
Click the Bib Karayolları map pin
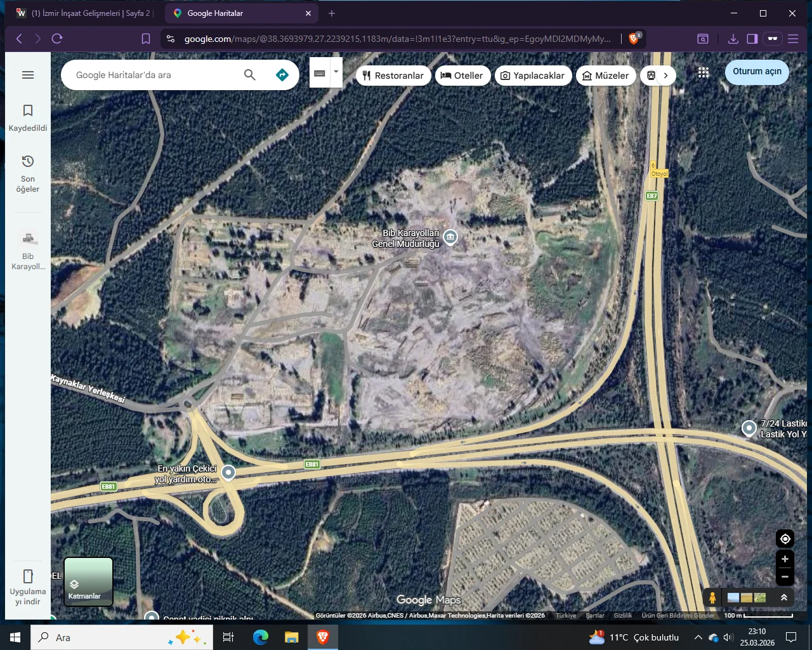pos(450,237)
